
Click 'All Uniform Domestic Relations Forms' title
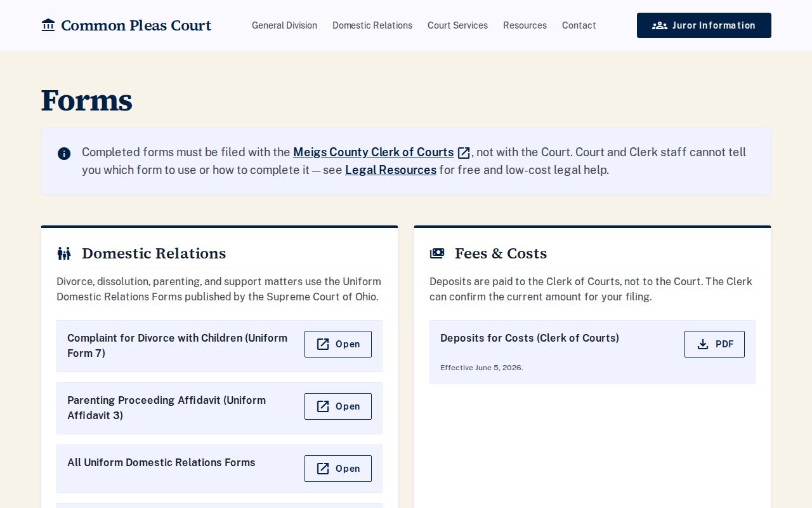(x=161, y=462)
